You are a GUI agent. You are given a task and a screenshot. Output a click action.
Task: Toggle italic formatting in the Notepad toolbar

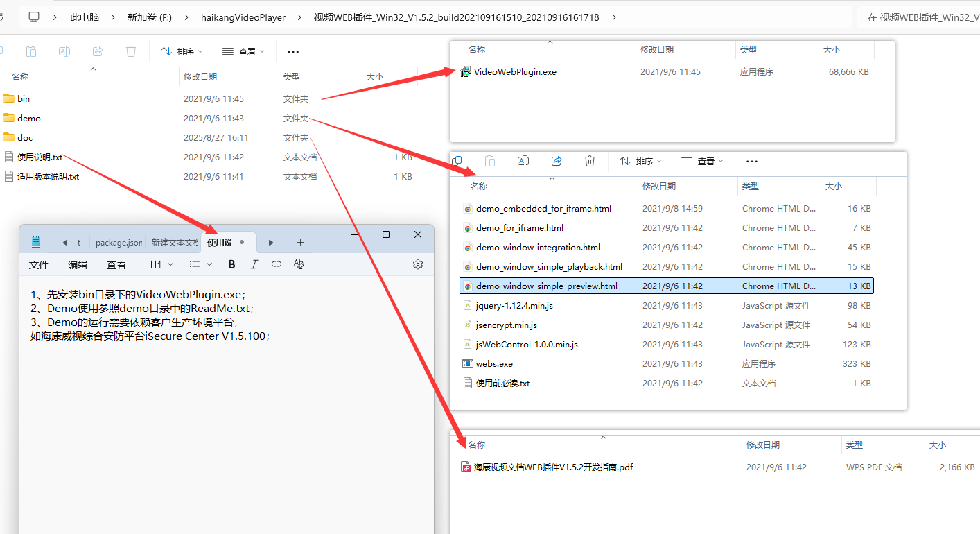tap(254, 264)
